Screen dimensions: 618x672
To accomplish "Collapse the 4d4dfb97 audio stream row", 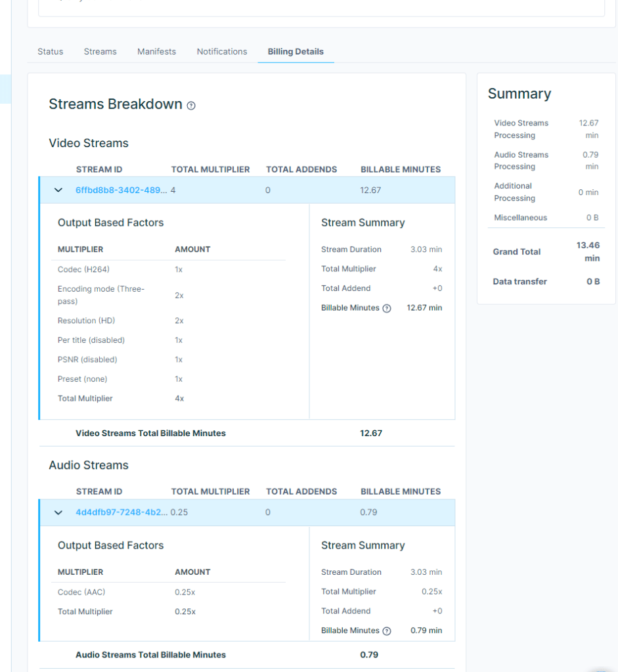I will pos(58,512).
